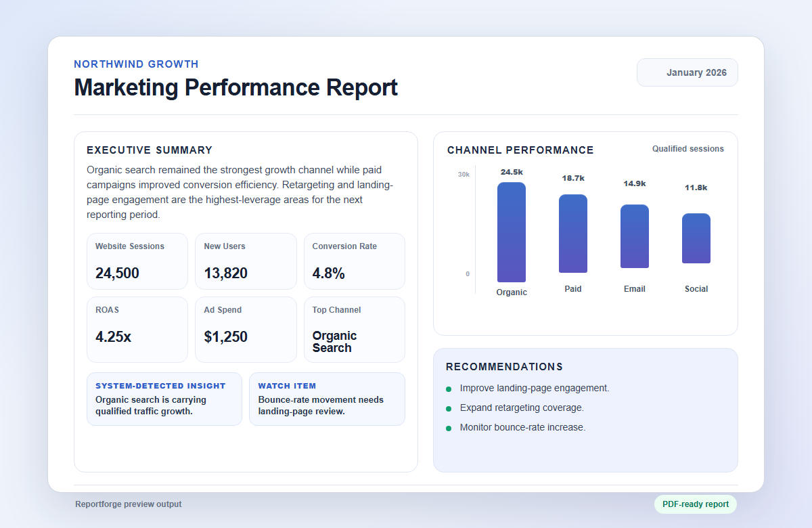Click the Northwind Growth brand label

(x=136, y=64)
